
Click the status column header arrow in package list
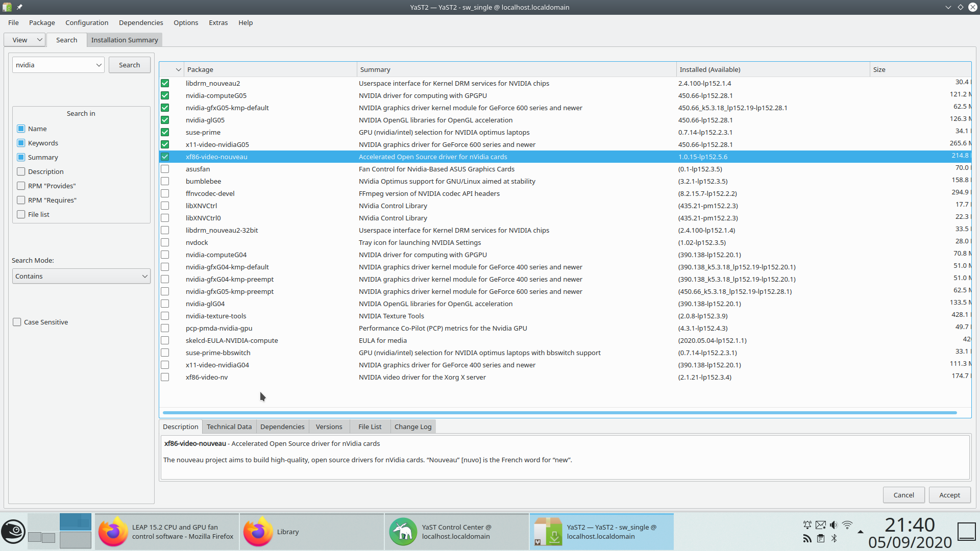tap(178, 69)
